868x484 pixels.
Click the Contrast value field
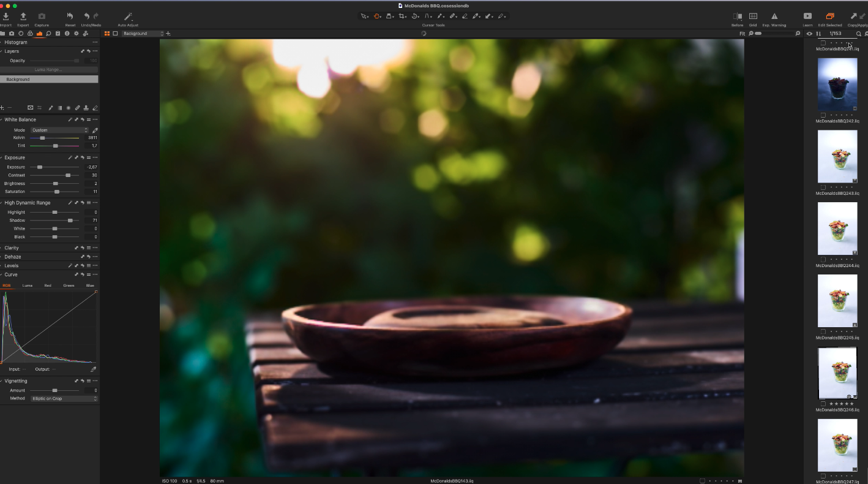click(92, 175)
